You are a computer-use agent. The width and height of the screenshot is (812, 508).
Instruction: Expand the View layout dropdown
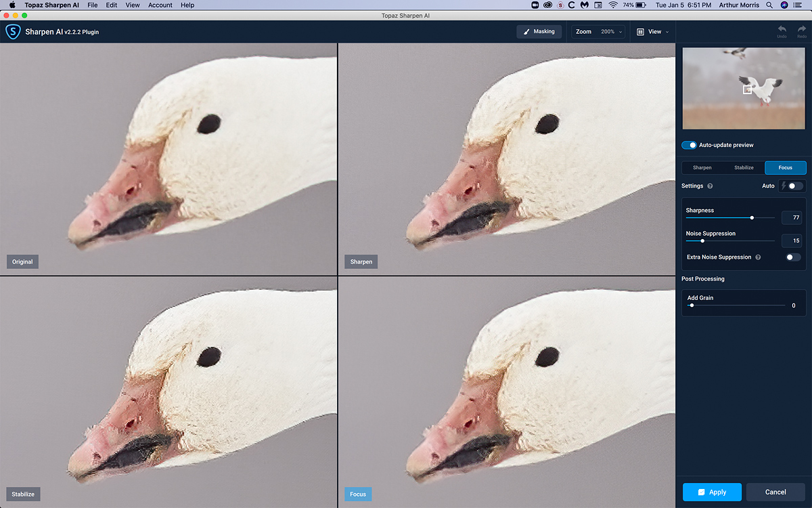point(653,32)
